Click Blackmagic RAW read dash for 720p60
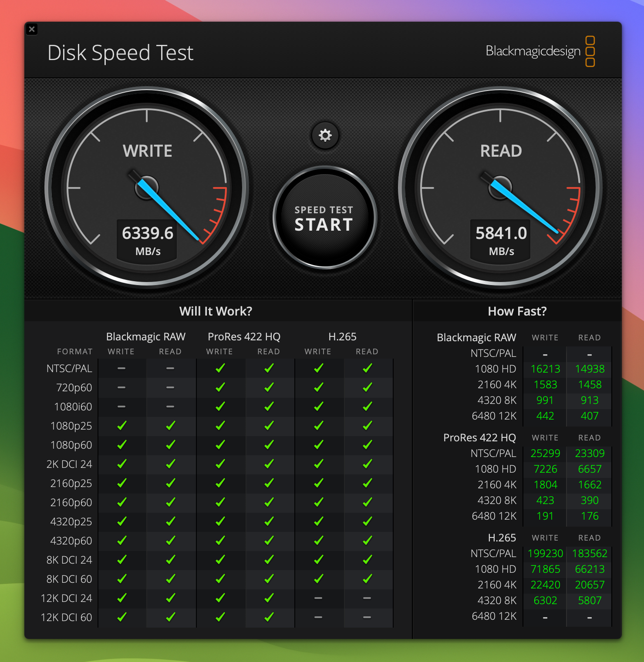644x662 pixels. click(170, 387)
